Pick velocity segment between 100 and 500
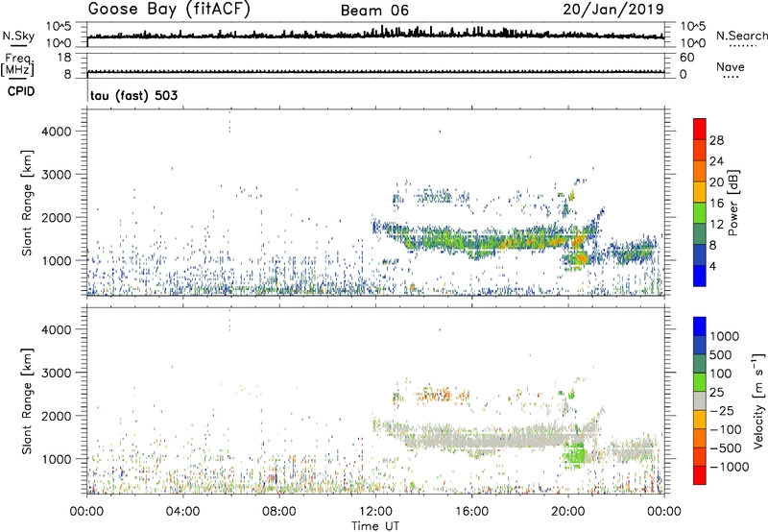768x532 pixels. pyautogui.click(x=700, y=364)
